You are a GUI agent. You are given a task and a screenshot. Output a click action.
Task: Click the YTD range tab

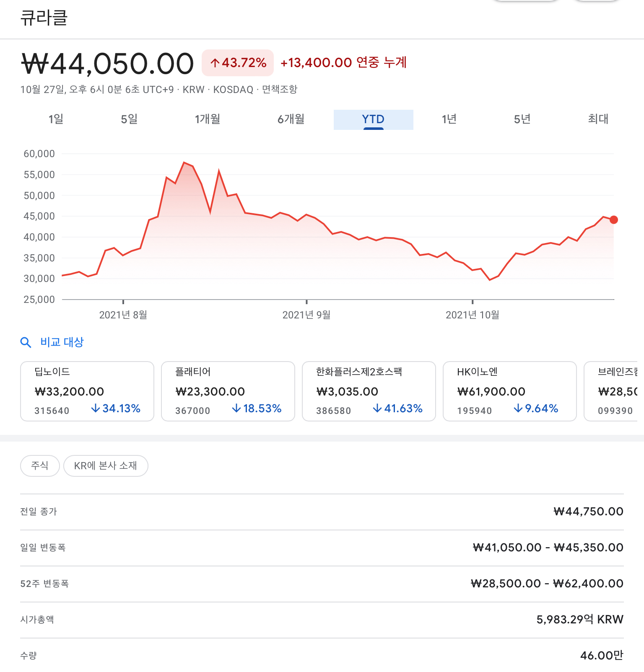(x=373, y=119)
